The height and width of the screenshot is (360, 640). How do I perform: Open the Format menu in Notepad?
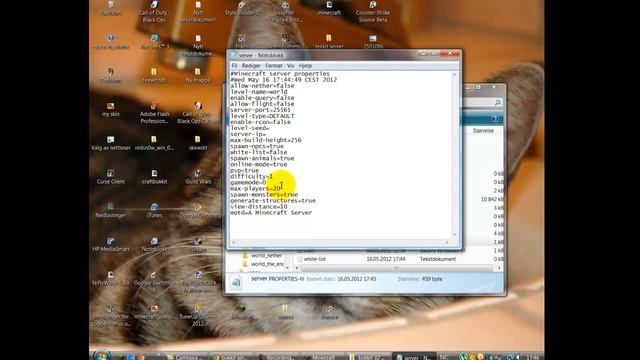coord(274,66)
